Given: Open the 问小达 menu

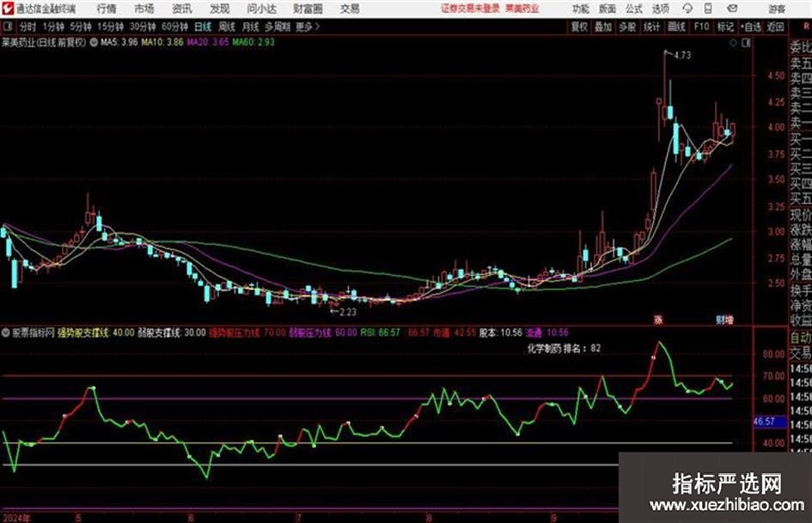Looking at the screenshot, I should click(261, 9).
